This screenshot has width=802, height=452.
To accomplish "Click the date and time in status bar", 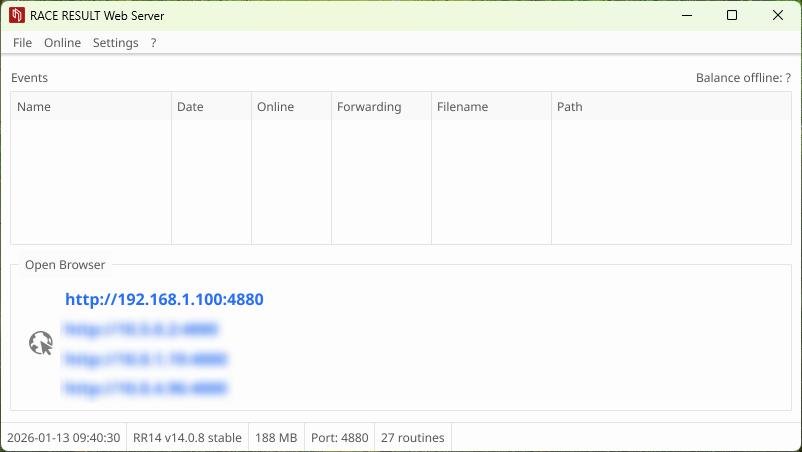I will [63, 438].
